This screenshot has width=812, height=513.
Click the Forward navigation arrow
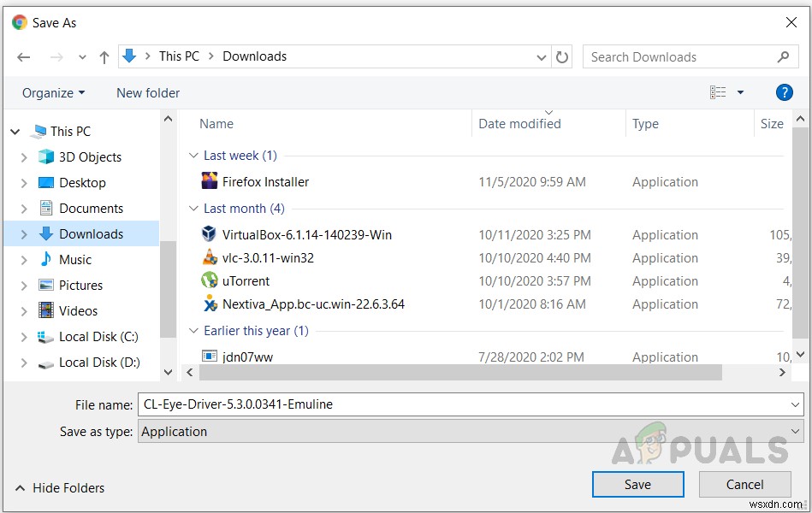pos(56,57)
